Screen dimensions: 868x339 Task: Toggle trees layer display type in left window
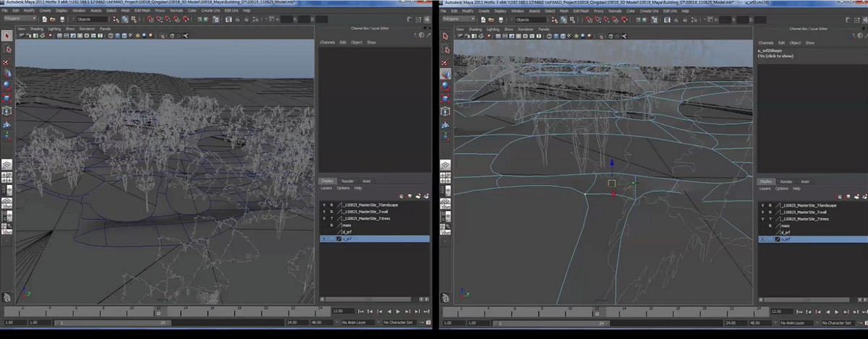[x=331, y=218]
